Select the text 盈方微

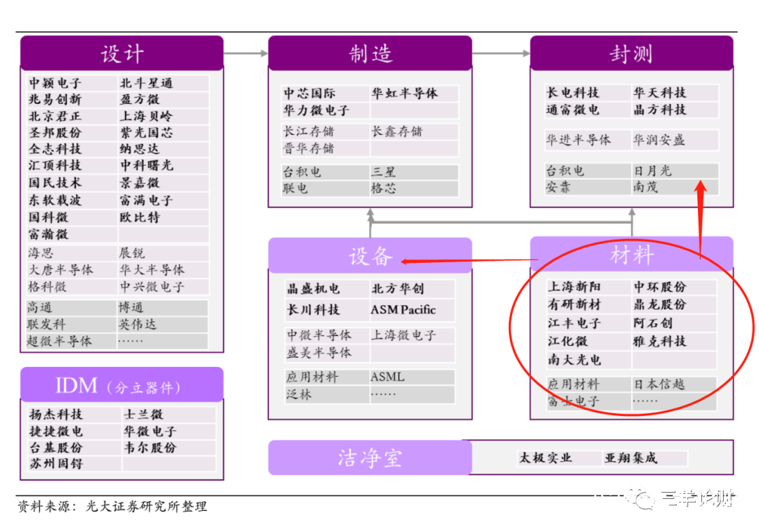pyautogui.click(x=139, y=99)
